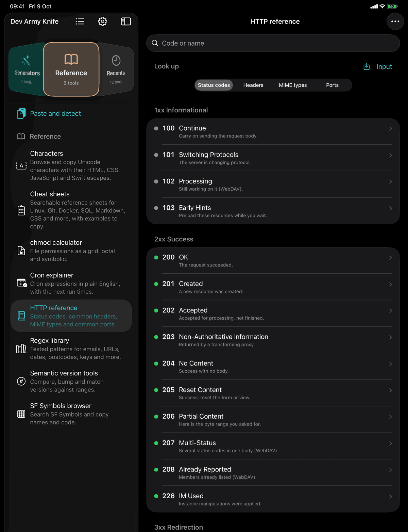Viewport: 408px width, 532px height.
Task: Toggle the sidebar panel icon
Action: [x=126, y=21]
